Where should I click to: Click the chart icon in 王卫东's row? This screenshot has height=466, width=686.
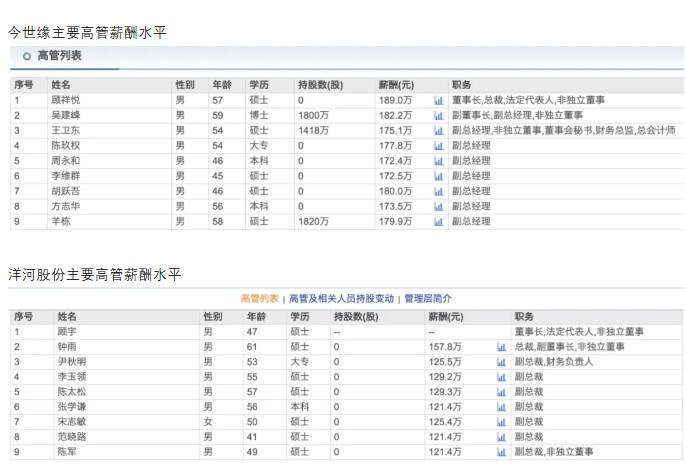click(438, 131)
